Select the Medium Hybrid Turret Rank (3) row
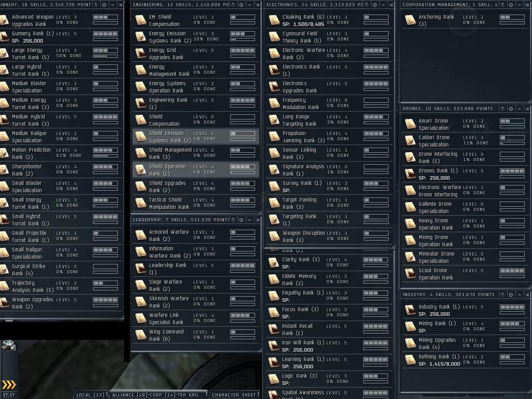Image resolution: width=532 pixels, height=399 pixels. tap(61, 120)
